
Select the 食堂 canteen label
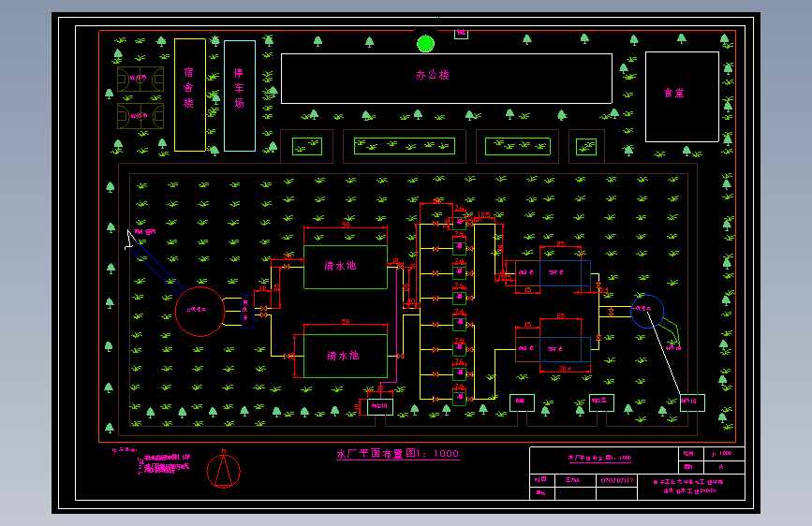673,94
